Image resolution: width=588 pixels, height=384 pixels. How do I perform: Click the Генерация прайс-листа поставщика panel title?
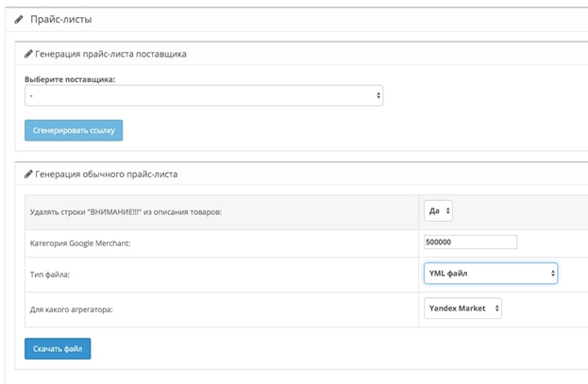[110, 54]
